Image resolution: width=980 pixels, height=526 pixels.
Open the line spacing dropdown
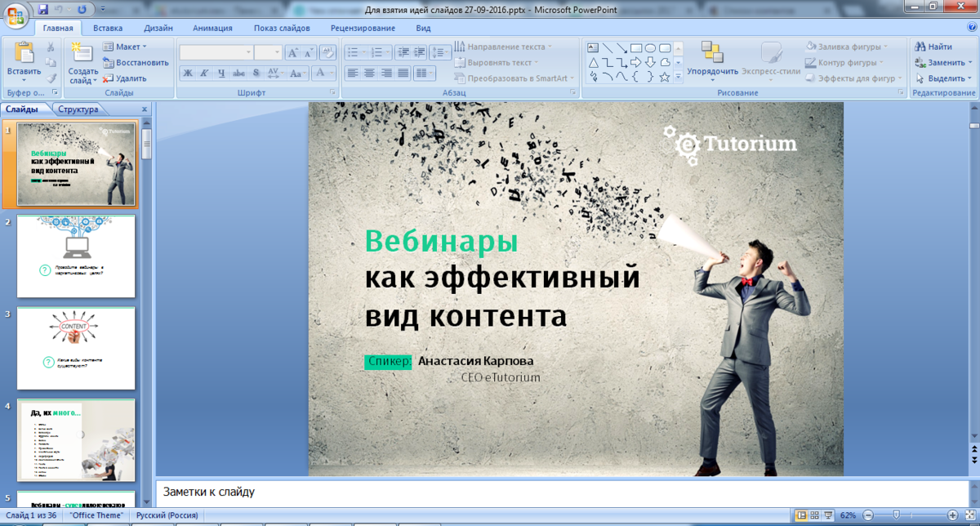(x=439, y=52)
